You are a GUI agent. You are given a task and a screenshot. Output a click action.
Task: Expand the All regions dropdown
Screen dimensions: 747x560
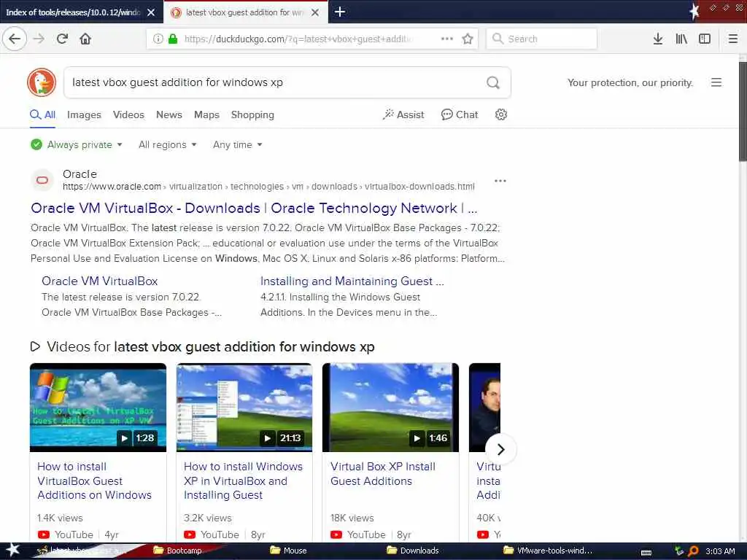[168, 145]
